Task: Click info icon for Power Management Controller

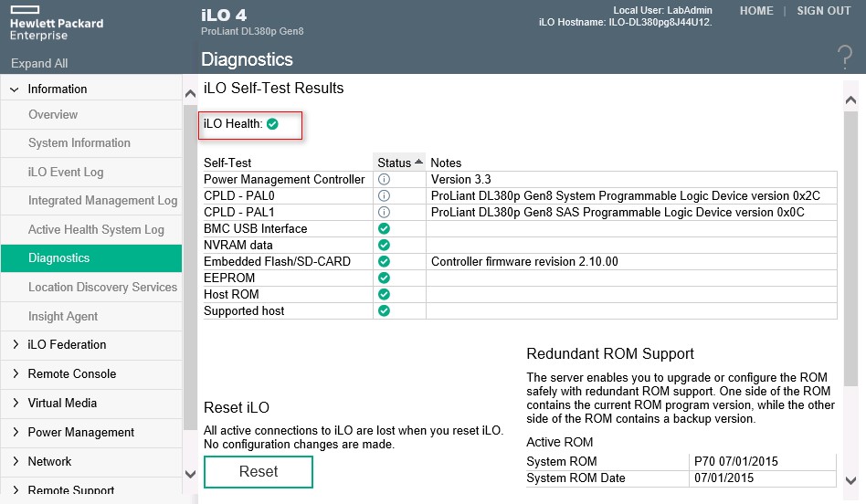Action: tap(384, 179)
